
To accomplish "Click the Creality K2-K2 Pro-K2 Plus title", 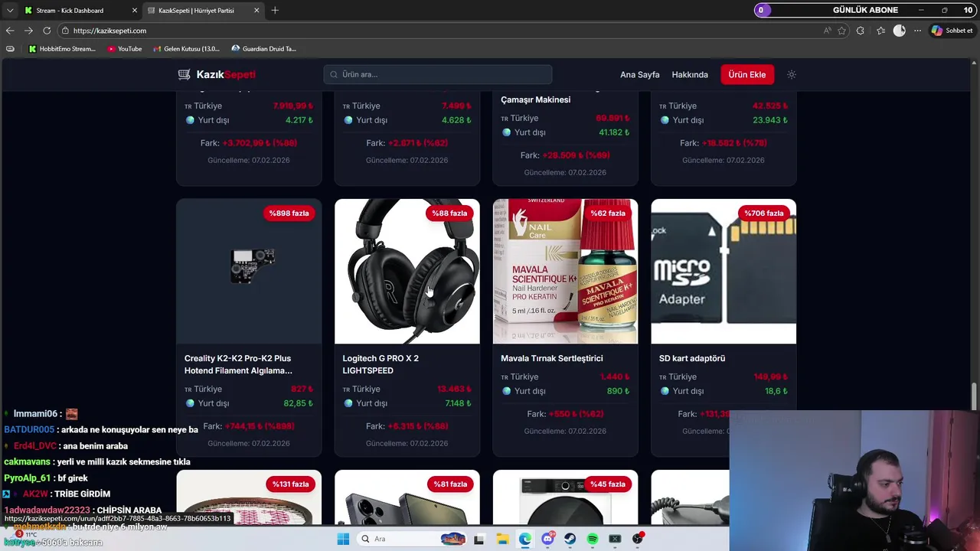I will coord(238,364).
